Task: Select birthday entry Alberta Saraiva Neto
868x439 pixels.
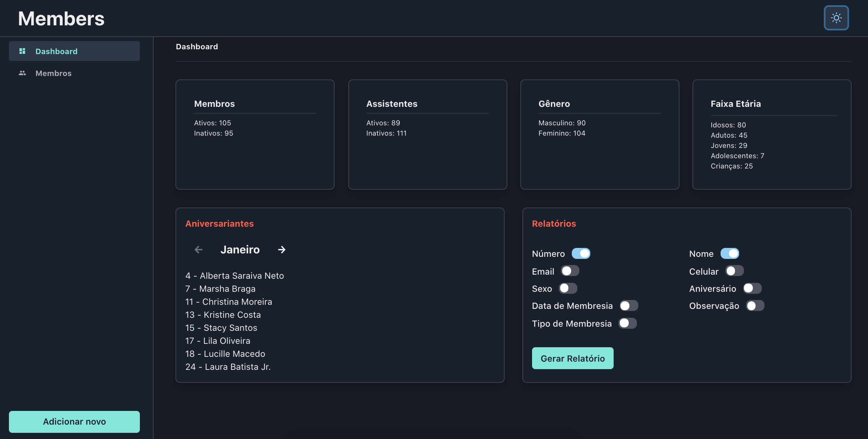Action: click(234, 276)
